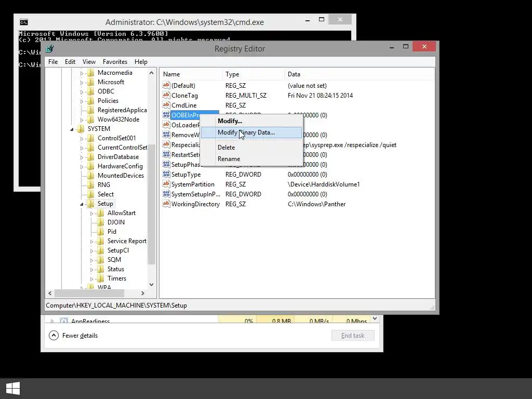This screenshot has height=399, width=532.
Task: Expand the DriverDatabase key
Action: (82, 157)
